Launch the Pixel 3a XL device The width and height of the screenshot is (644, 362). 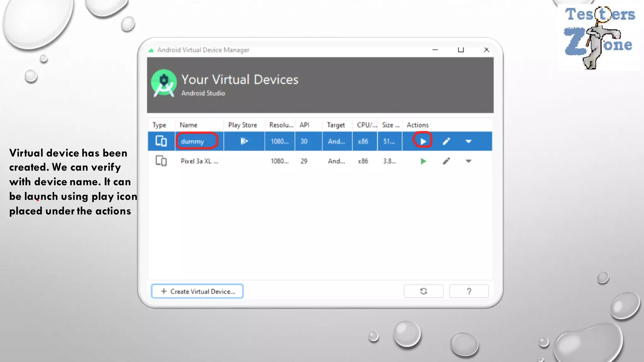coord(423,161)
